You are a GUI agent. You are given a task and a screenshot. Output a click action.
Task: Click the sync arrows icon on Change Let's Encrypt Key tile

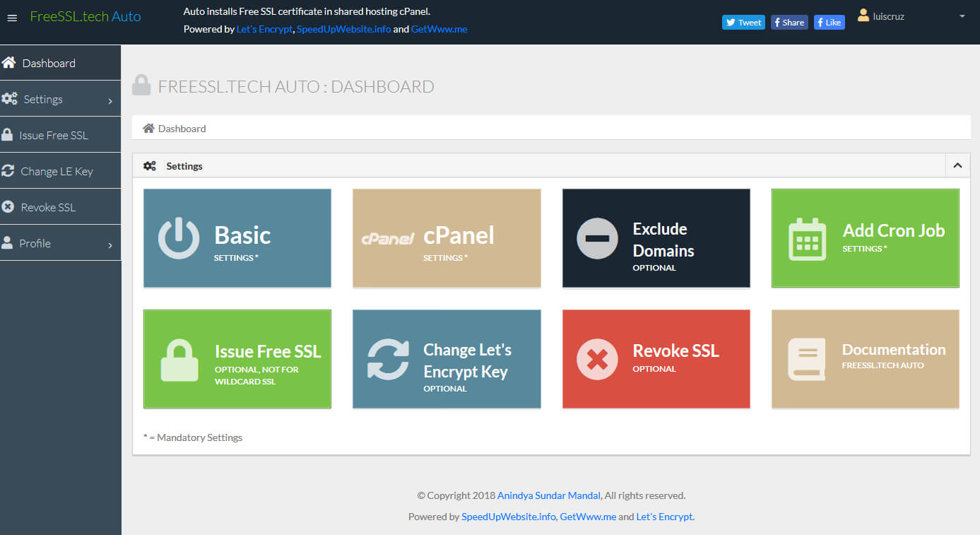tap(388, 359)
